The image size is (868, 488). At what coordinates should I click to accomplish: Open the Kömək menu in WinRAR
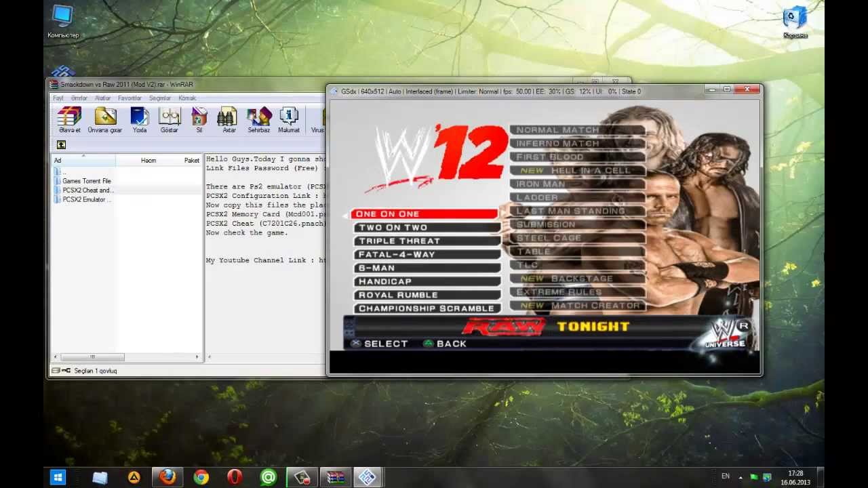pos(187,98)
